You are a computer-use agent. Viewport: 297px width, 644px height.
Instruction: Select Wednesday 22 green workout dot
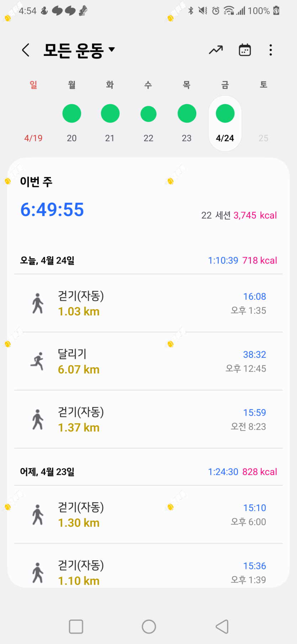tap(148, 114)
